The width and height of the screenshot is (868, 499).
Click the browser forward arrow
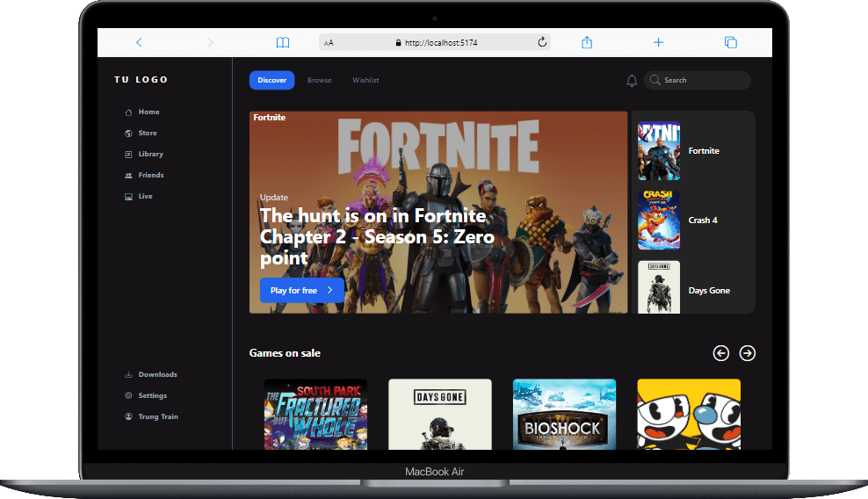tap(210, 42)
